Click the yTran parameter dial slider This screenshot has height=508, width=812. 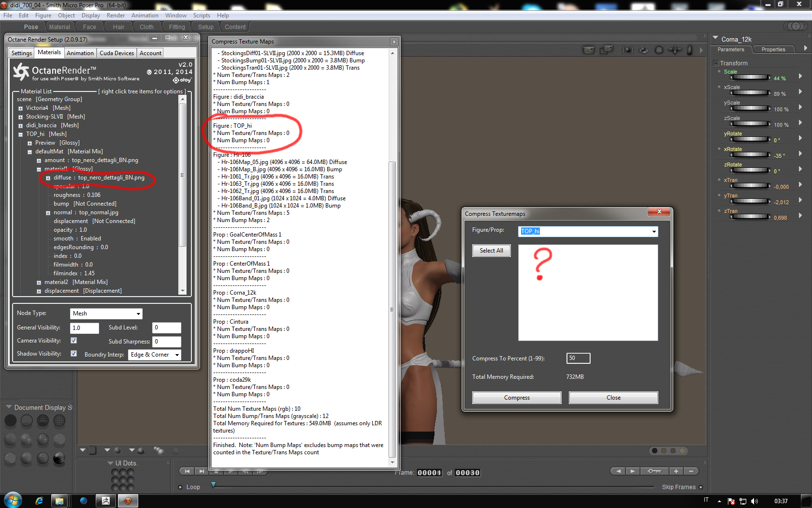click(750, 201)
